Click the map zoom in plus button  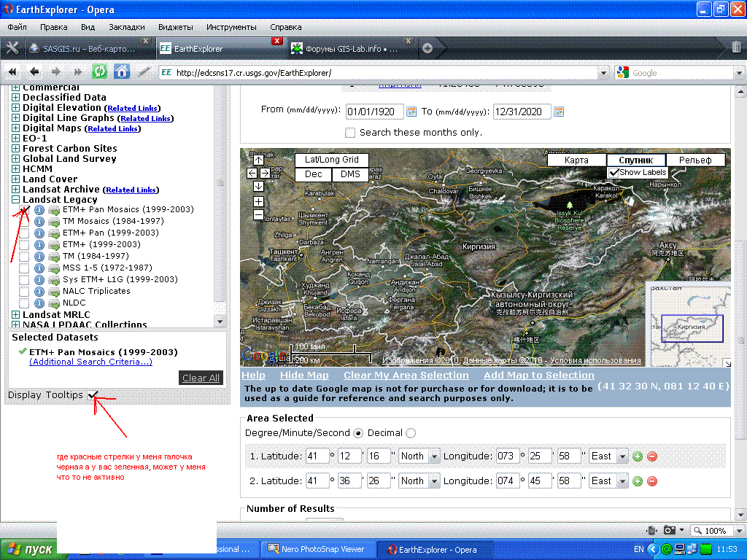[x=258, y=201]
